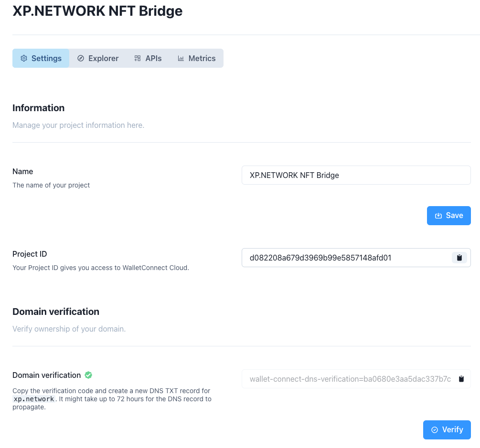Click the xp.network domain code text
Viewport: 480px width, 448px height.
[x=34, y=399]
